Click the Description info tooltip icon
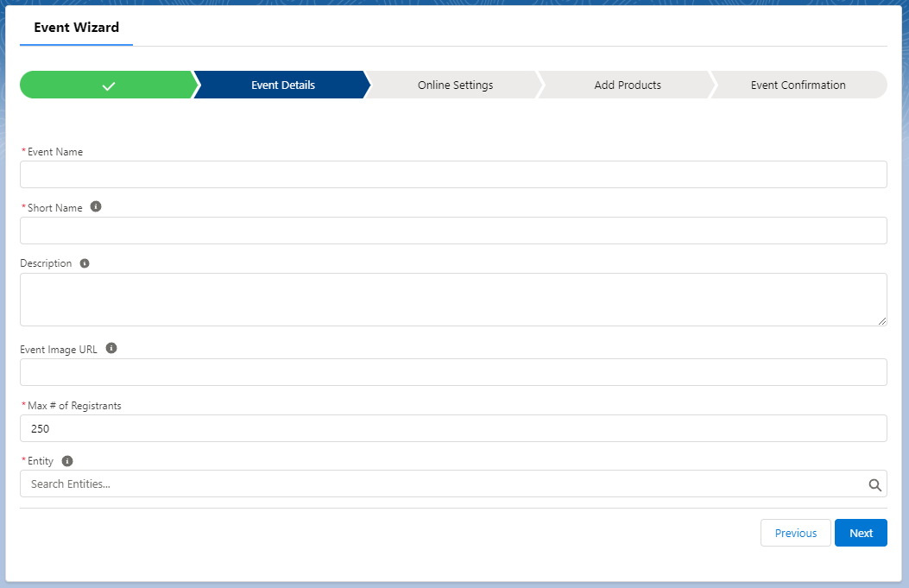Viewport: 909px width, 588px height. (85, 263)
